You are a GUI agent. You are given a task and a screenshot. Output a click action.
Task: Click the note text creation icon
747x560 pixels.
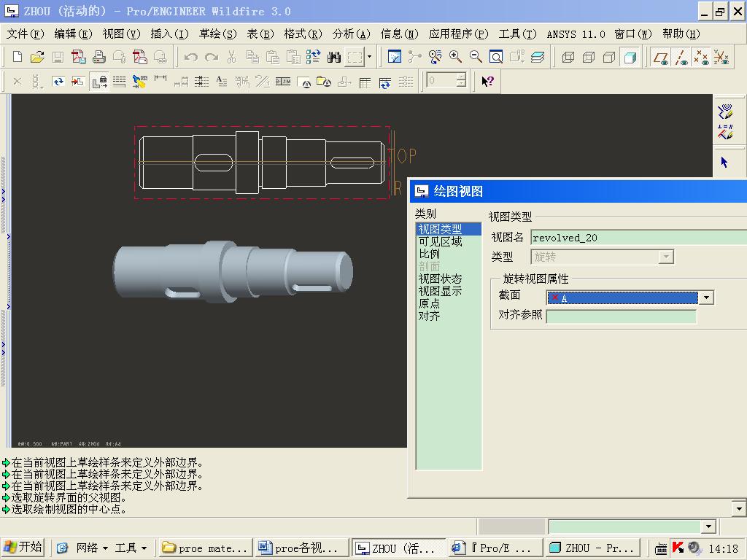point(222,82)
